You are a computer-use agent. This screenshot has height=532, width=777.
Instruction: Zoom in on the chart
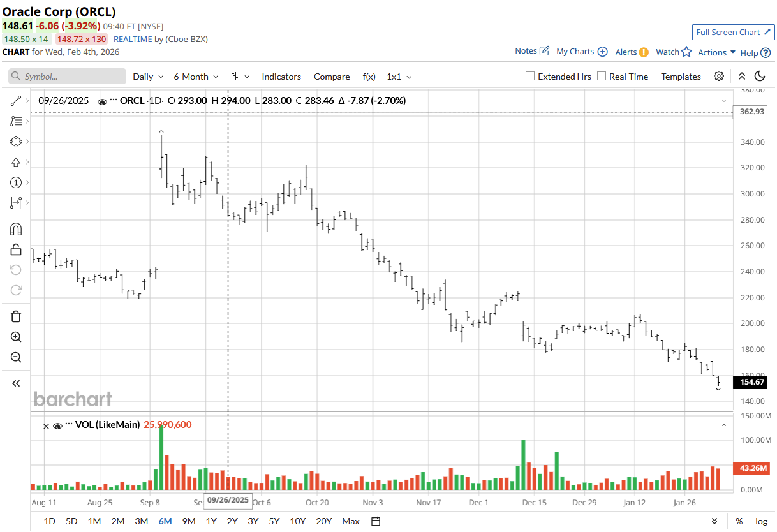(16, 337)
